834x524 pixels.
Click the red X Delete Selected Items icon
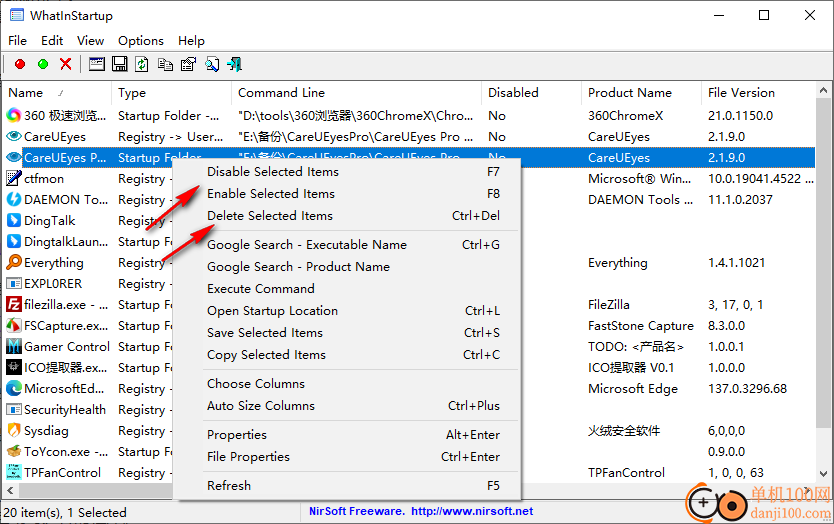(66, 64)
